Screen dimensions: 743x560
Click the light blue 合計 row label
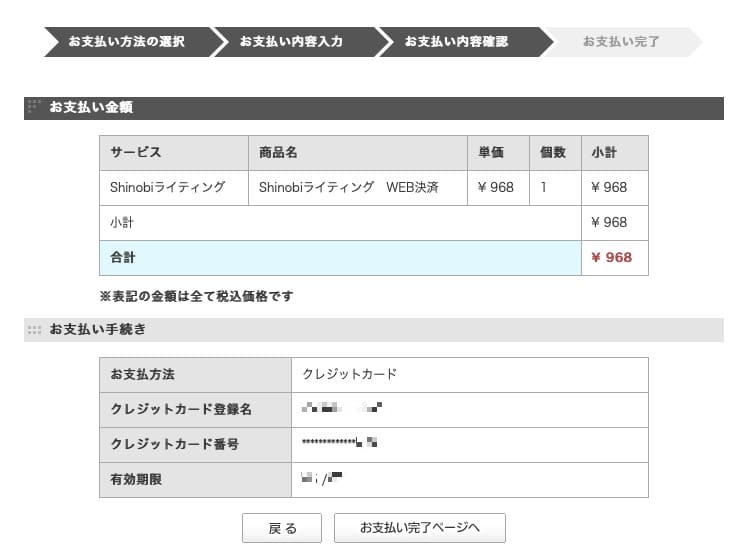tap(123, 258)
